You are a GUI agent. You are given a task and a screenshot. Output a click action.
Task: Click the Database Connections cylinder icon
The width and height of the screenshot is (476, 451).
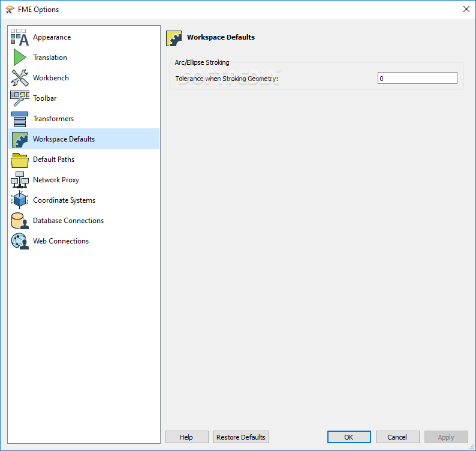pos(20,221)
